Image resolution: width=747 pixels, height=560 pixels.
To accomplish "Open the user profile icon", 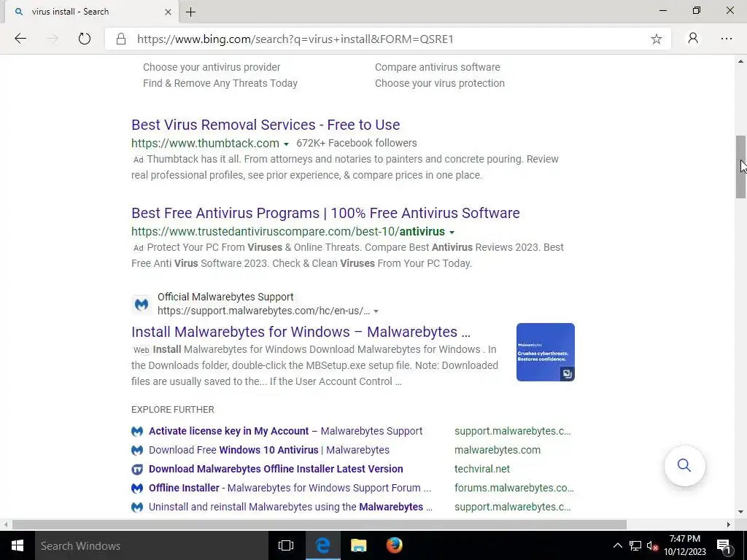I will pyautogui.click(x=693, y=39).
